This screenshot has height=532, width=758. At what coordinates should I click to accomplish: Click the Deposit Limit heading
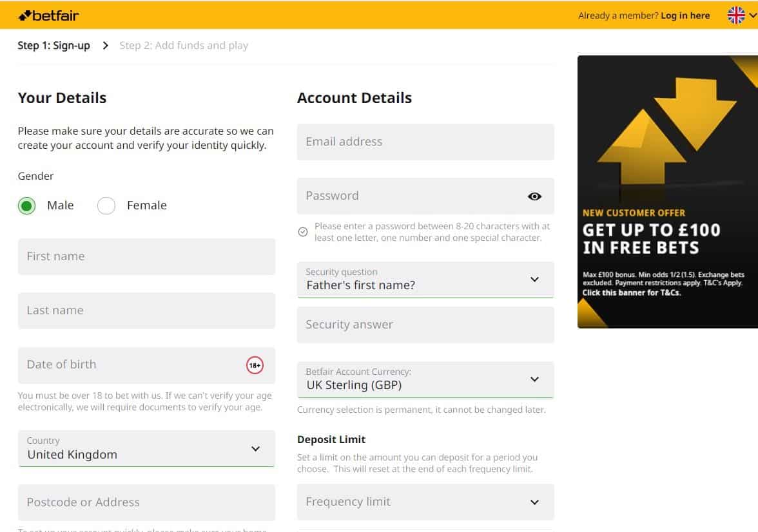331,440
